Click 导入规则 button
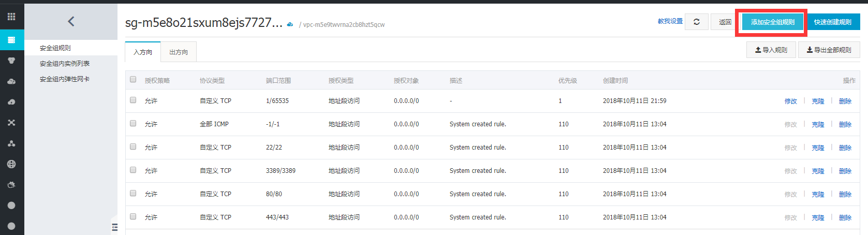The width and height of the screenshot is (868, 235). (771, 50)
